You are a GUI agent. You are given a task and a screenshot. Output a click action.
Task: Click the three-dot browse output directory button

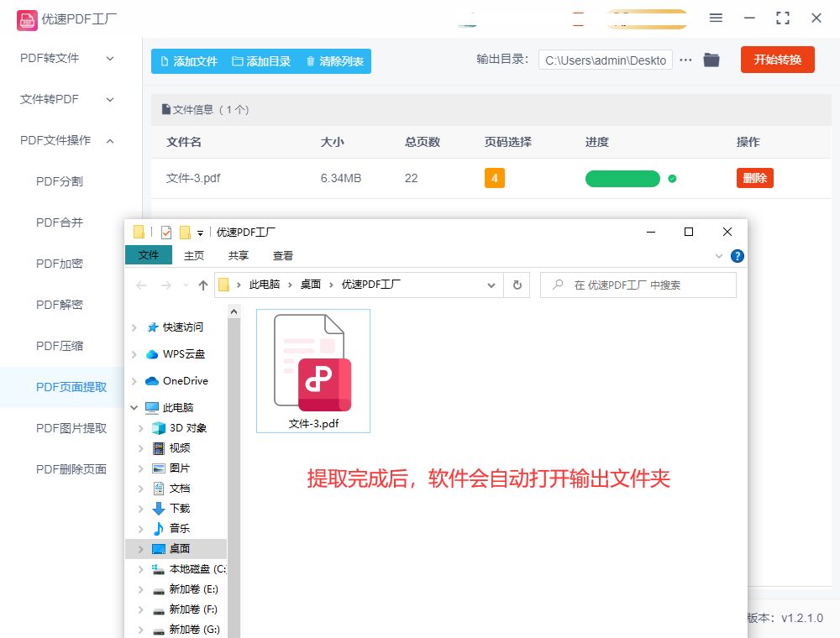tap(685, 60)
